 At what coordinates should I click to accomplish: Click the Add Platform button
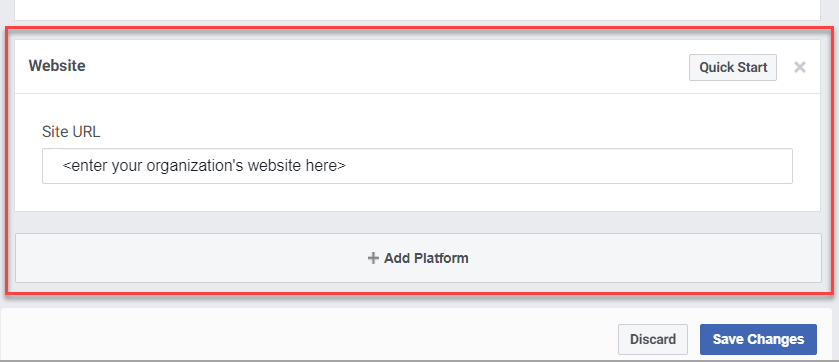pos(418,258)
